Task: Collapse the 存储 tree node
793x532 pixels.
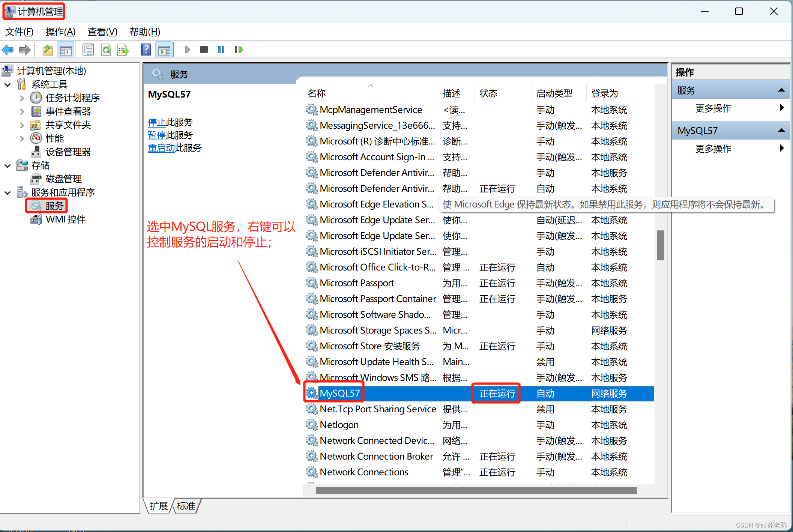Action: pyautogui.click(x=8, y=166)
